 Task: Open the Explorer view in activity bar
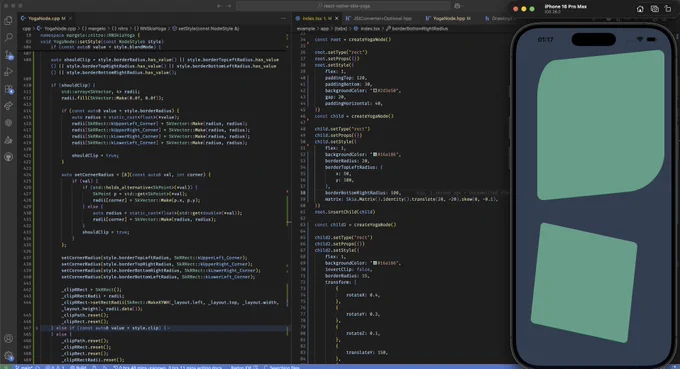coord(8,20)
